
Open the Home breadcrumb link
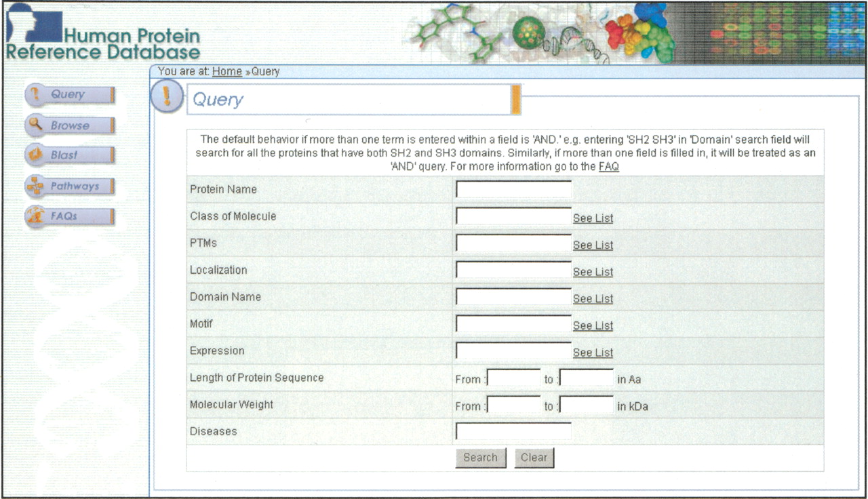tap(226, 71)
